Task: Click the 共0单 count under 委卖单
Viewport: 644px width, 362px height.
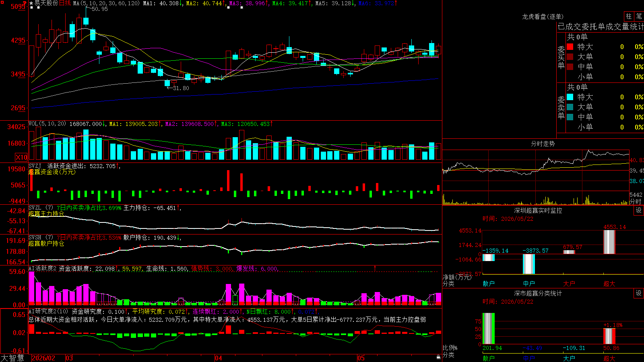Action: 577,87
